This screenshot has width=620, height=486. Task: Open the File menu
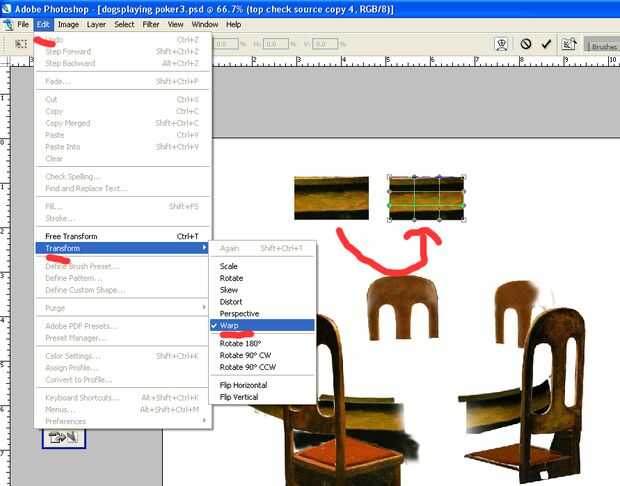coord(23,25)
